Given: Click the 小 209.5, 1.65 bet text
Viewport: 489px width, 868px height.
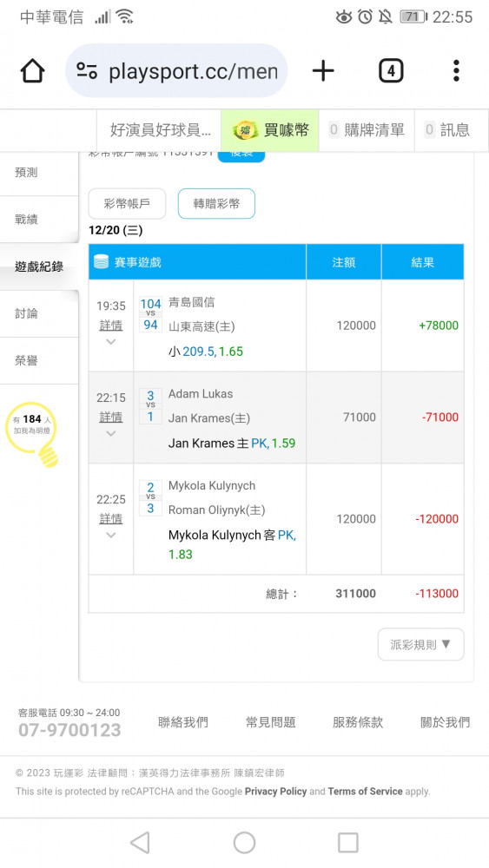Looking at the screenshot, I should click(x=206, y=352).
